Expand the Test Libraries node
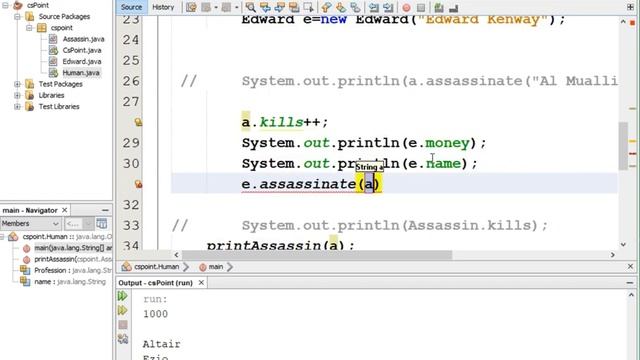Viewport: 640px width, 360px height. (17, 107)
